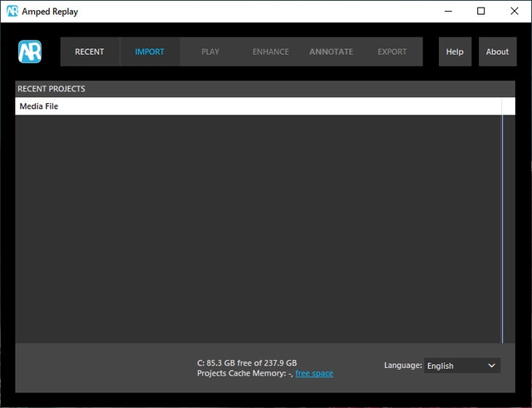Open the About dialog button

tap(497, 52)
